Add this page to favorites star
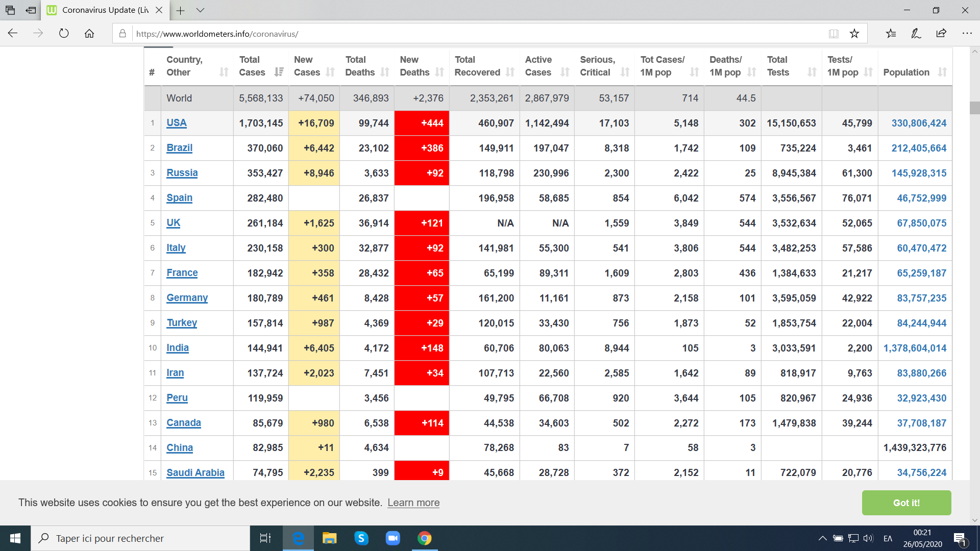This screenshot has height=551, width=980. [854, 34]
